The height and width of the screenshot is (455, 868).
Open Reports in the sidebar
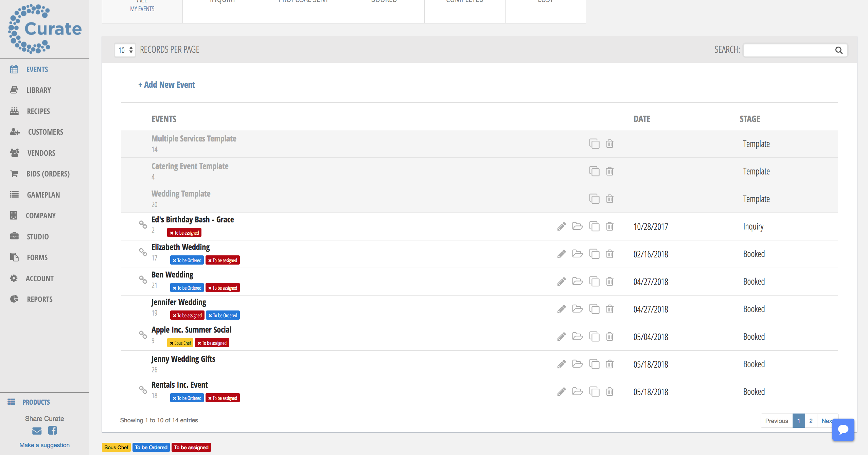click(x=39, y=299)
